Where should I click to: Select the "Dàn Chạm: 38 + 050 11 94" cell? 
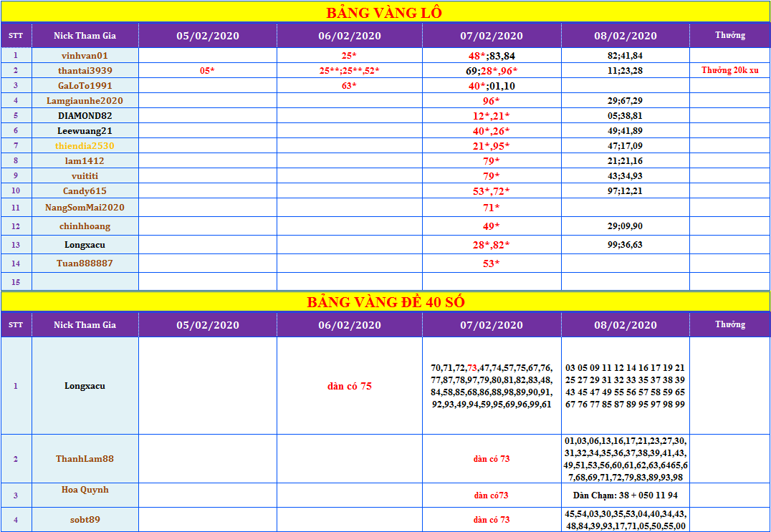pos(625,495)
